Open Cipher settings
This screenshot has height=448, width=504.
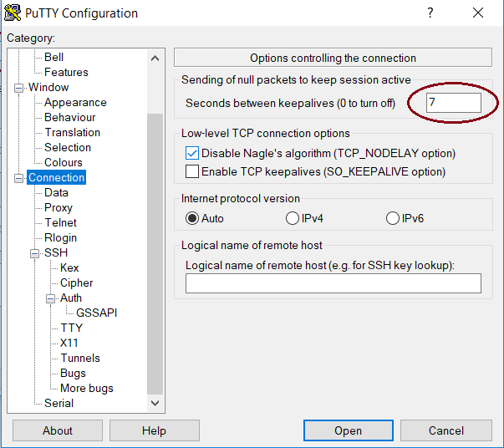click(77, 283)
